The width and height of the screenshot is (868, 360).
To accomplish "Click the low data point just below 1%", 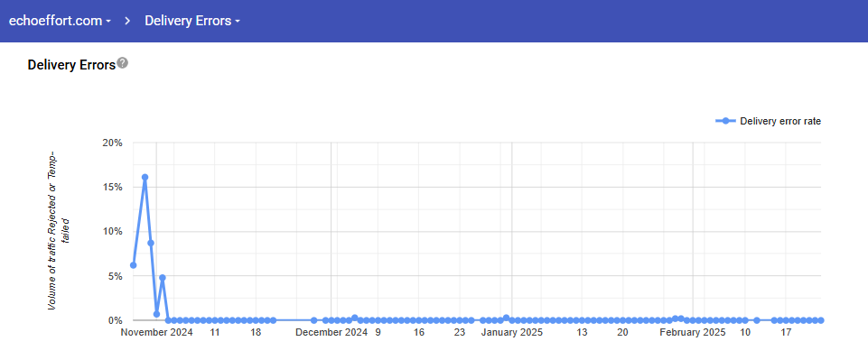I will pyautogui.click(x=156, y=314).
